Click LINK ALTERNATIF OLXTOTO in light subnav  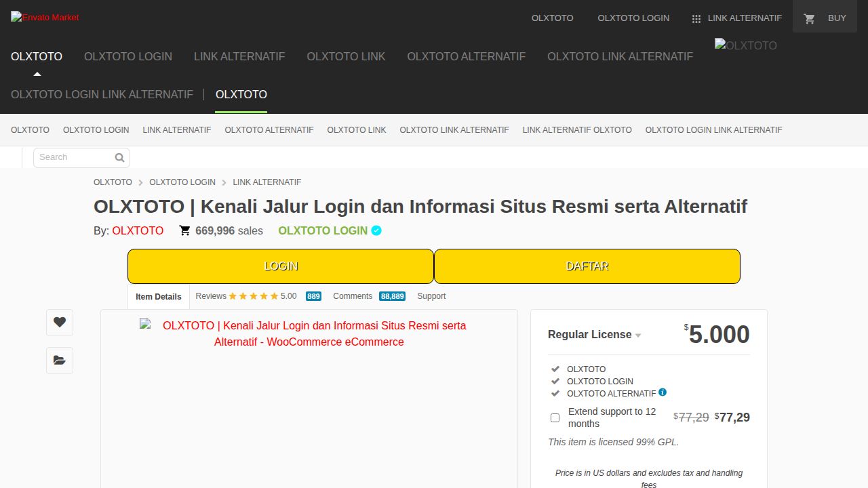(577, 129)
